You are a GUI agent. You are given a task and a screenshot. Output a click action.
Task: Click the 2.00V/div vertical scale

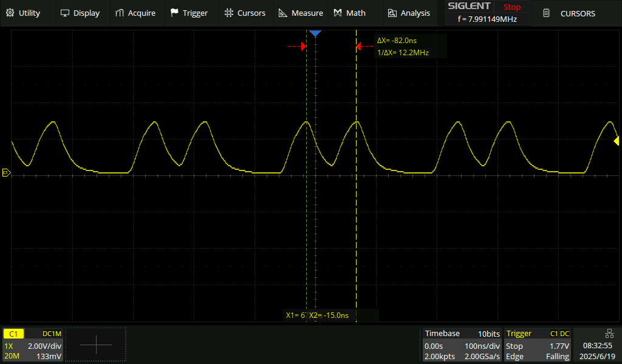44,346
